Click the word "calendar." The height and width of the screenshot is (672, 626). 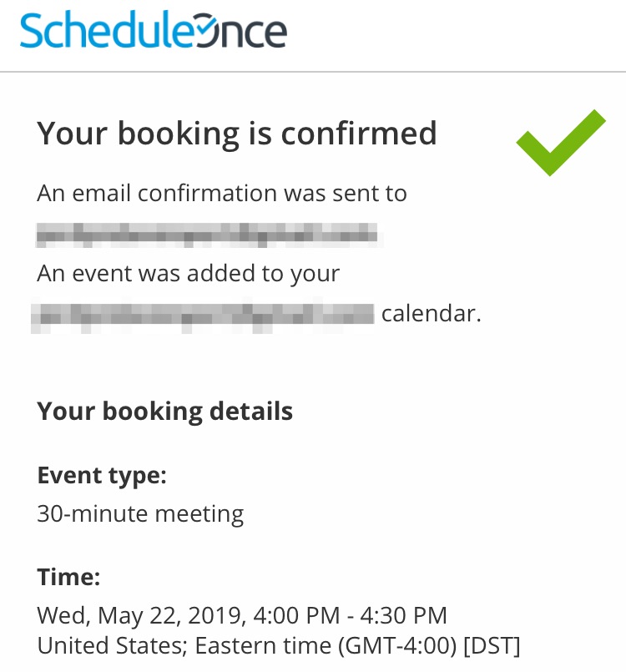click(432, 314)
